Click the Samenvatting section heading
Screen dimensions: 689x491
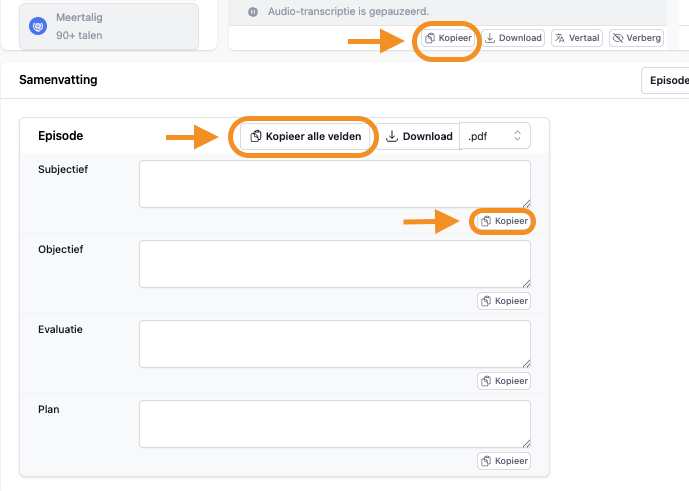(58, 80)
